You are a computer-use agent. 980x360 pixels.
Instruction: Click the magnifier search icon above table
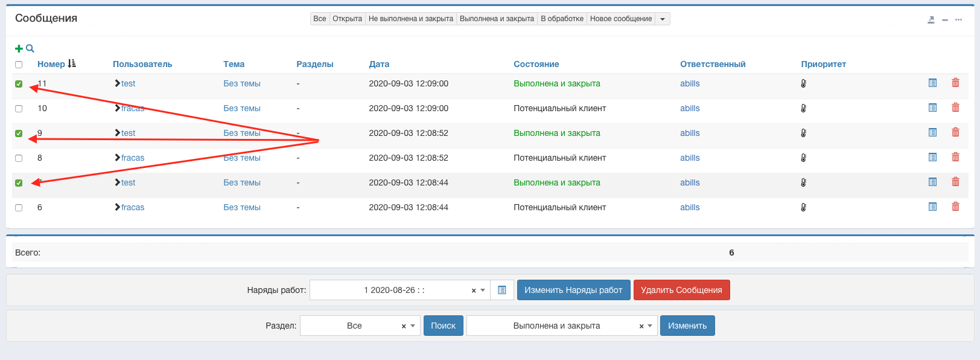tap(30, 48)
